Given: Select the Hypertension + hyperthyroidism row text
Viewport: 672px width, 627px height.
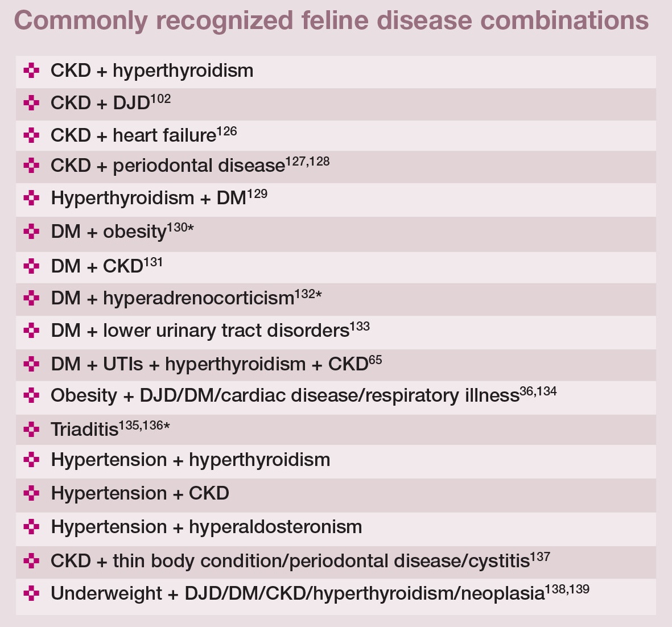Looking at the screenshot, I should [190, 460].
